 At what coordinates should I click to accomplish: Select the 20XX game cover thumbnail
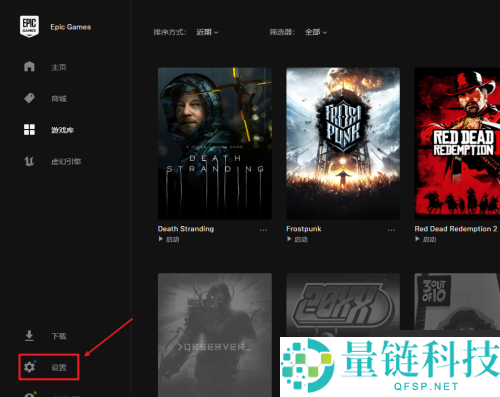click(x=343, y=304)
